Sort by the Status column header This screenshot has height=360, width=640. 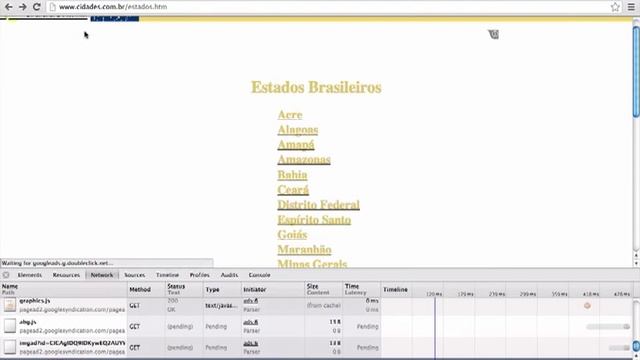(184, 289)
